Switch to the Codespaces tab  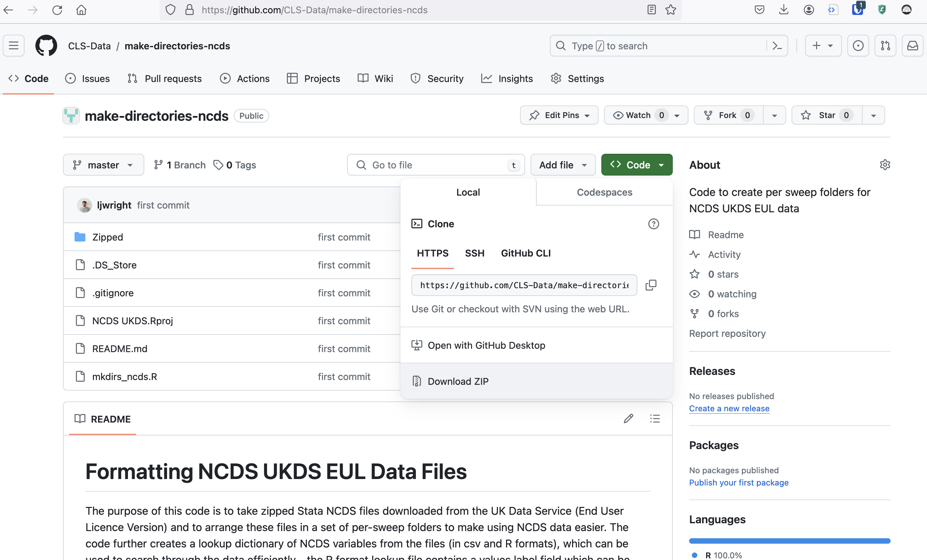pyautogui.click(x=604, y=192)
